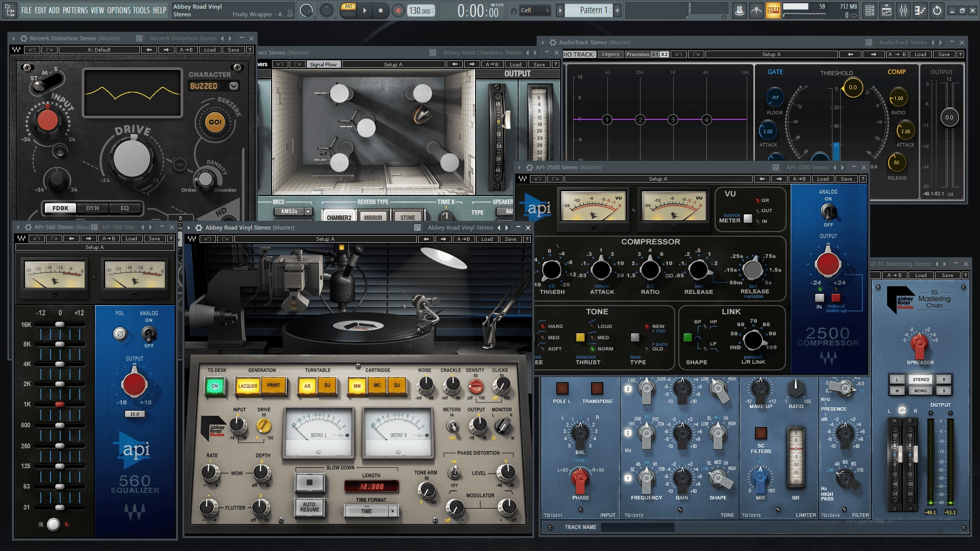Flip the PHASE DISTORTION switch in Vinyl
This screenshot has width=980, height=551.
click(x=454, y=472)
